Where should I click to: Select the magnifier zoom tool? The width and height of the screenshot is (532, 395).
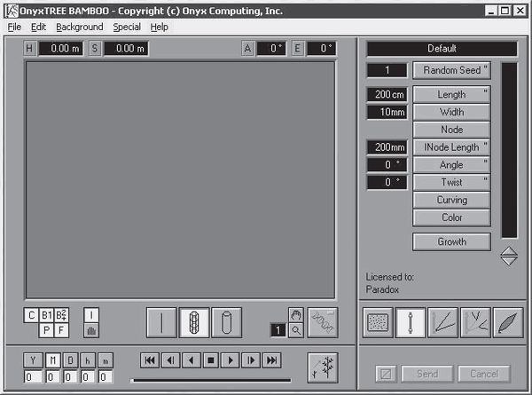(x=297, y=329)
